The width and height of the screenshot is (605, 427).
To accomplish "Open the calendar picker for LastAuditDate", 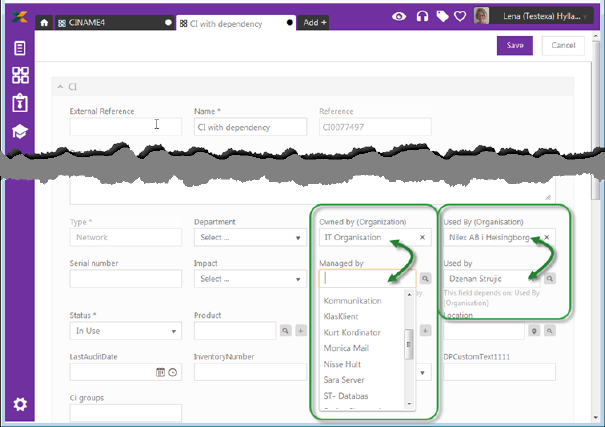I will (x=159, y=372).
